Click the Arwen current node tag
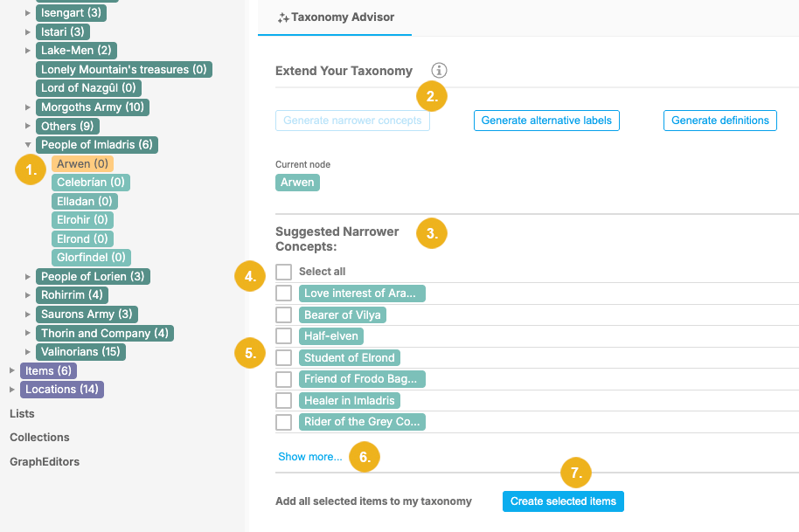Screen dimensions: 799x532 click(297, 183)
